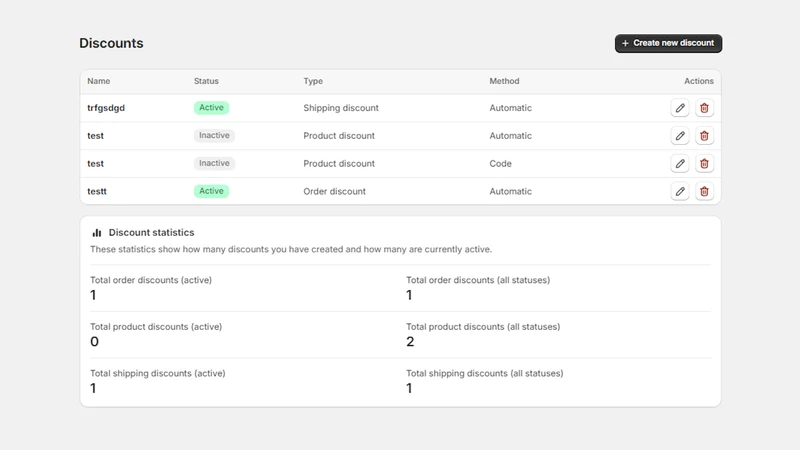The height and width of the screenshot is (450, 800).
Task: Click the Order discount type cell
Action: pos(334,191)
